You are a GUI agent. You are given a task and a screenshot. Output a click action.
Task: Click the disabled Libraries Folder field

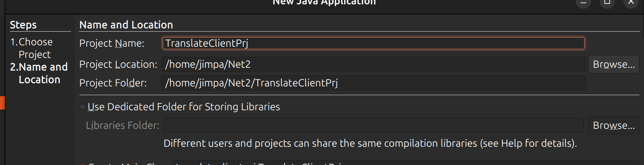pyautogui.click(x=373, y=125)
